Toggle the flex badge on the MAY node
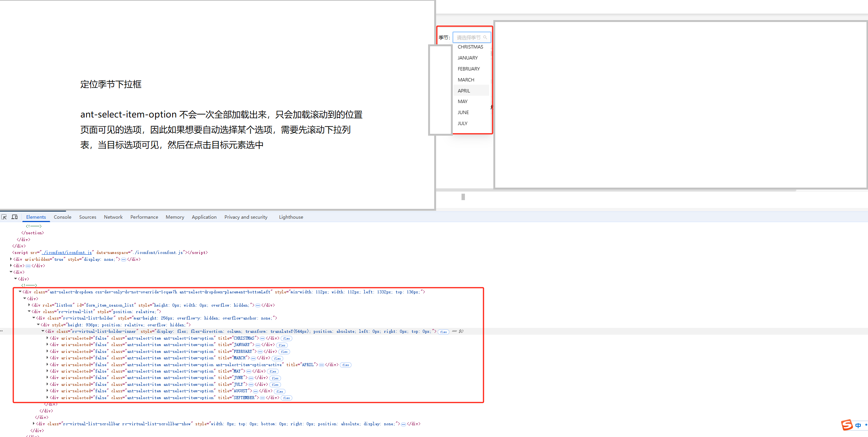 [x=273, y=371]
